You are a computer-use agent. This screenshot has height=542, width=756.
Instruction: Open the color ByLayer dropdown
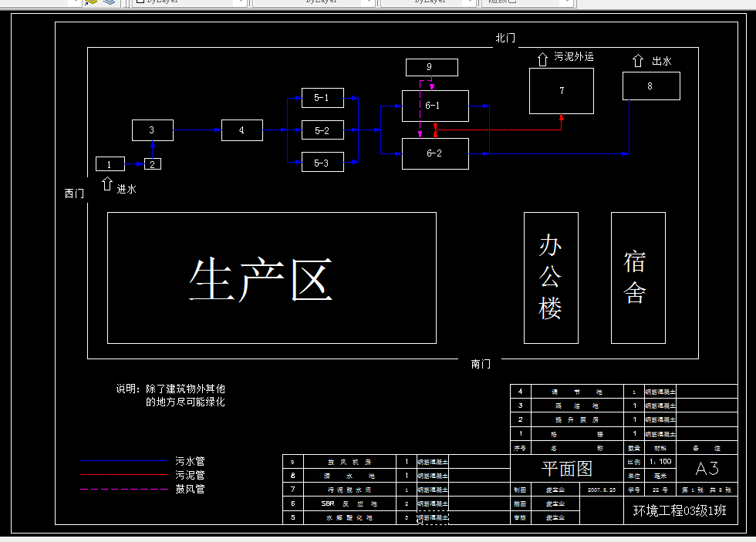(240, 3)
